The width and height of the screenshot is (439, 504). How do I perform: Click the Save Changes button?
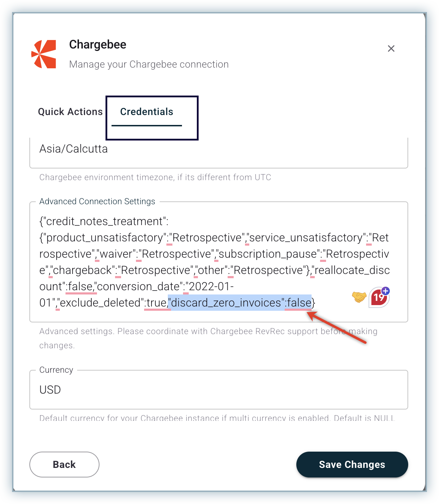click(352, 464)
